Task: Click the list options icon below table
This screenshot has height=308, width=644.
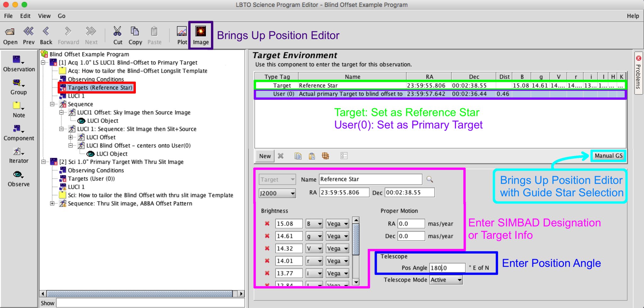Action: coord(344,156)
